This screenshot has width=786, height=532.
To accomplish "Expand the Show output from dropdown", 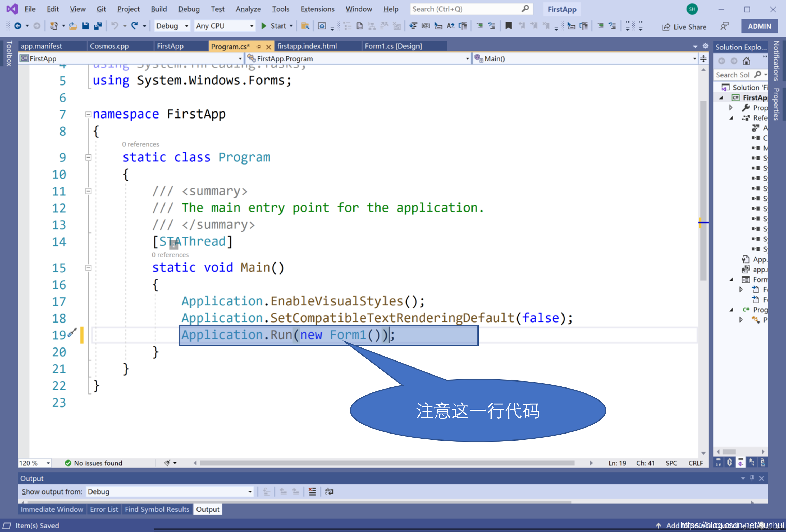I will tap(250, 491).
